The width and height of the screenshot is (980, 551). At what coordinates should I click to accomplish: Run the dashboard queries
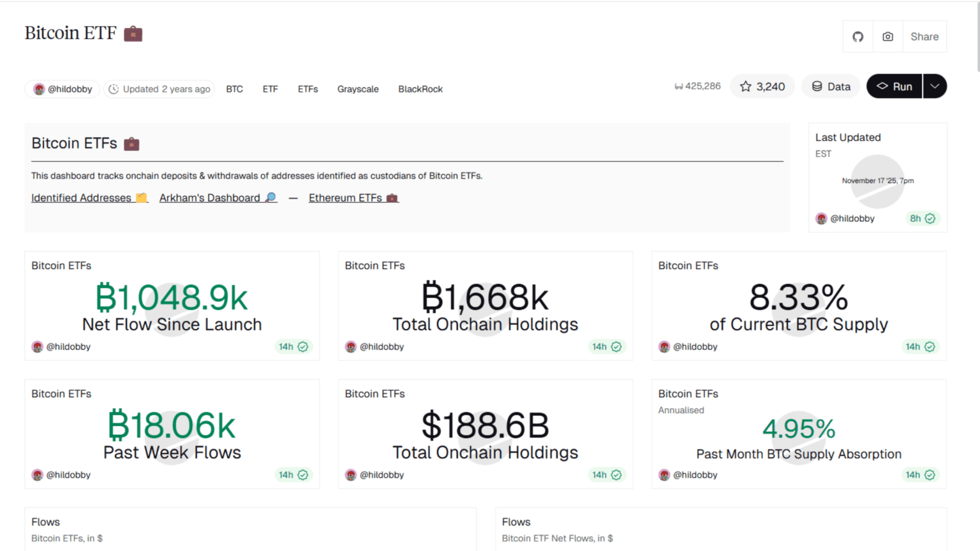tap(894, 86)
